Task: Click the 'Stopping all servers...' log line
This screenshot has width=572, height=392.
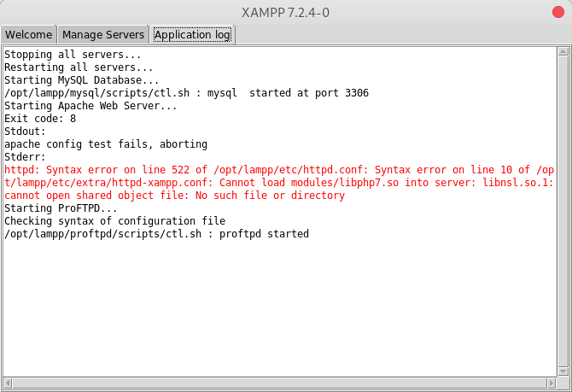Action: [x=73, y=55]
